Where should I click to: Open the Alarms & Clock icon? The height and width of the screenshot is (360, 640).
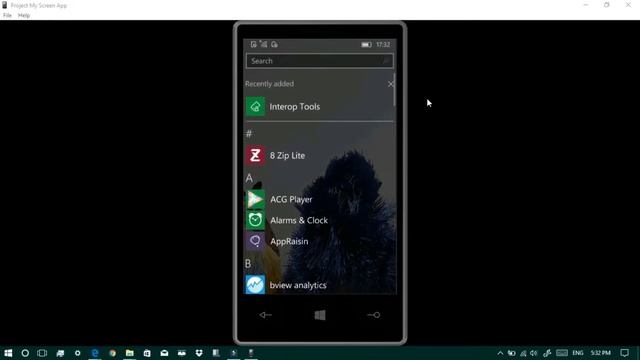(255, 220)
